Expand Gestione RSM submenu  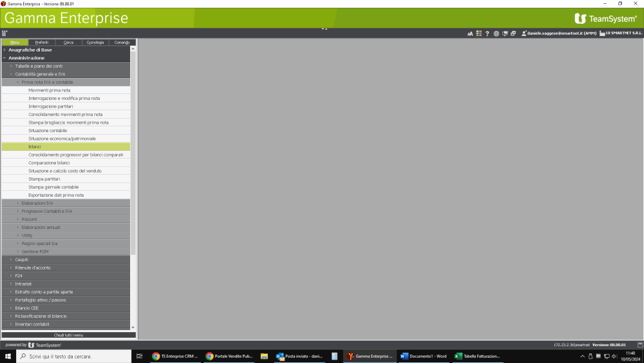[66, 251]
